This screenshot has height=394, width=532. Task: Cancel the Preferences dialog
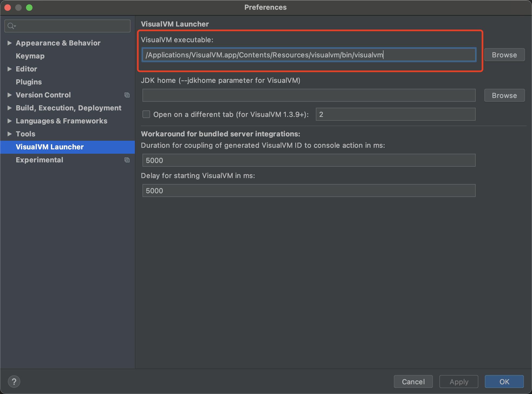pyautogui.click(x=413, y=382)
